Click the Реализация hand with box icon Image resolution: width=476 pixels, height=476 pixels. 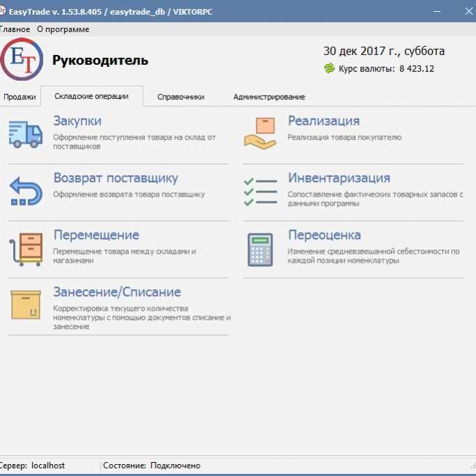pyautogui.click(x=261, y=134)
